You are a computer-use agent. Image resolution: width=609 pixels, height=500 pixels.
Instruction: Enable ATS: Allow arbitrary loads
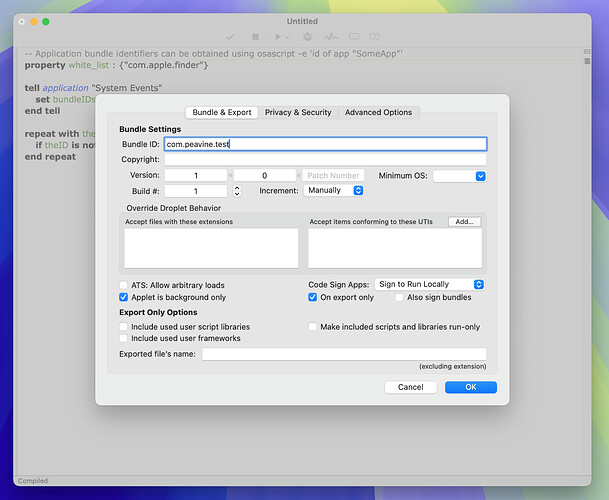pyautogui.click(x=124, y=285)
